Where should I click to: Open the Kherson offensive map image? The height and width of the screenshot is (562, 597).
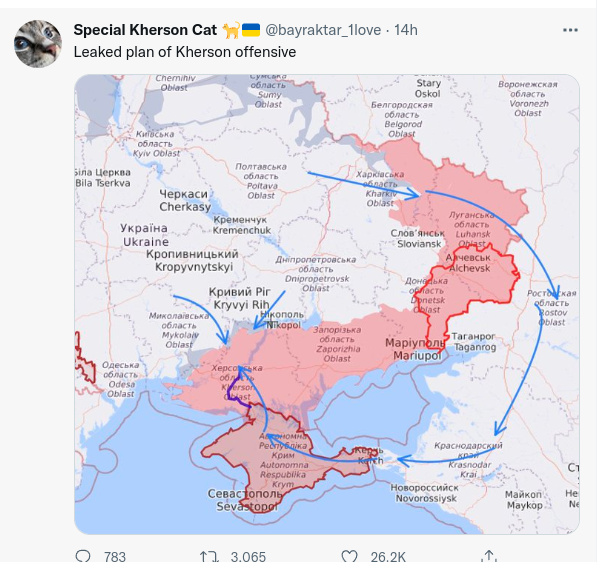click(x=327, y=304)
